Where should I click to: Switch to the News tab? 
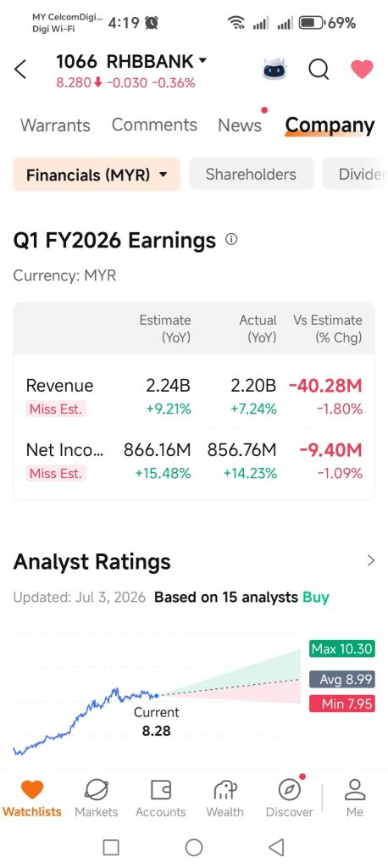[x=240, y=125]
